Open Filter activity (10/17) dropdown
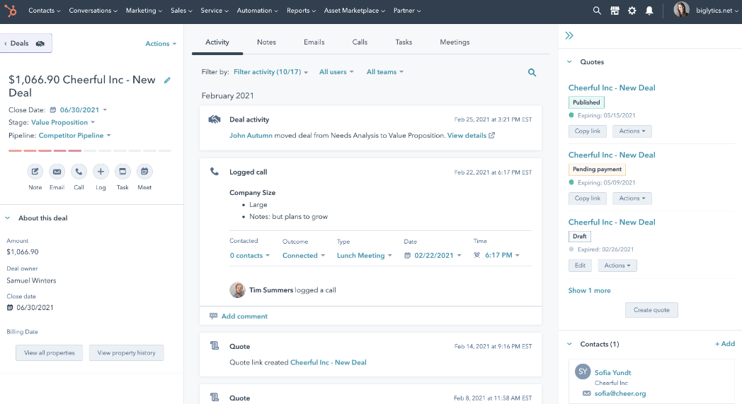Image resolution: width=742 pixels, height=404 pixels. tap(271, 72)
